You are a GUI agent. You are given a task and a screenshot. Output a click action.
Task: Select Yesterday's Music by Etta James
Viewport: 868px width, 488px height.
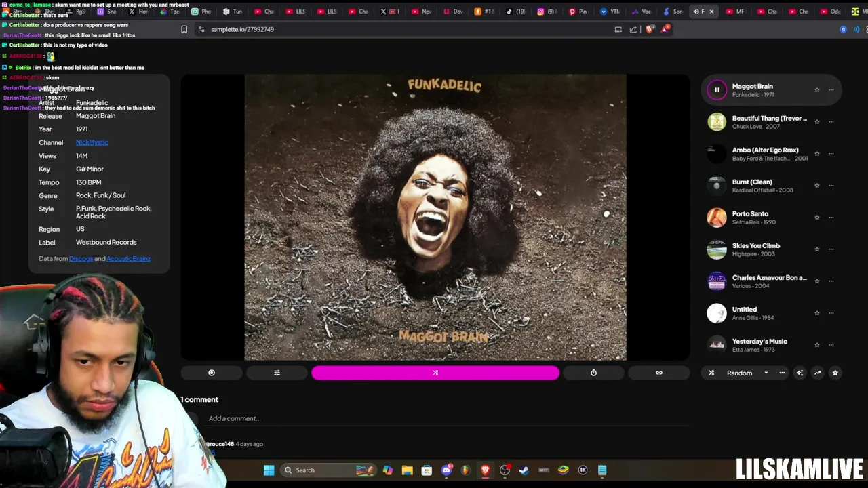771,345
